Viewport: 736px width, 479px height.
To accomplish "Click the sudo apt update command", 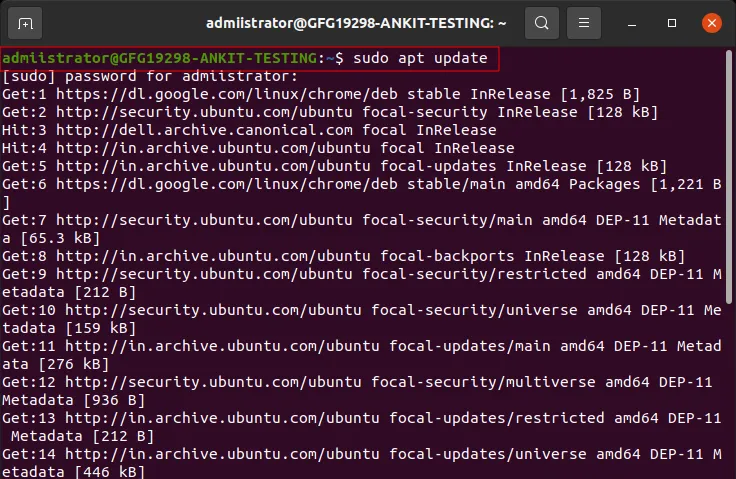I will [420, 58].
